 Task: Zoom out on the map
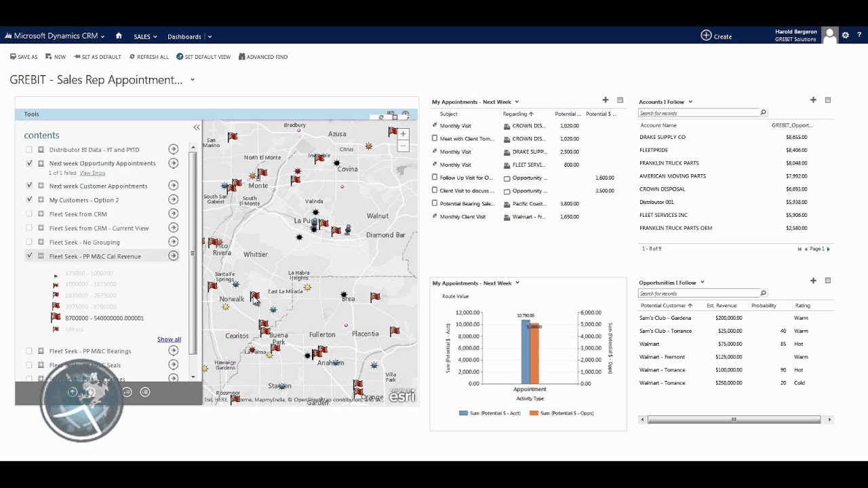tap(403, 146)
